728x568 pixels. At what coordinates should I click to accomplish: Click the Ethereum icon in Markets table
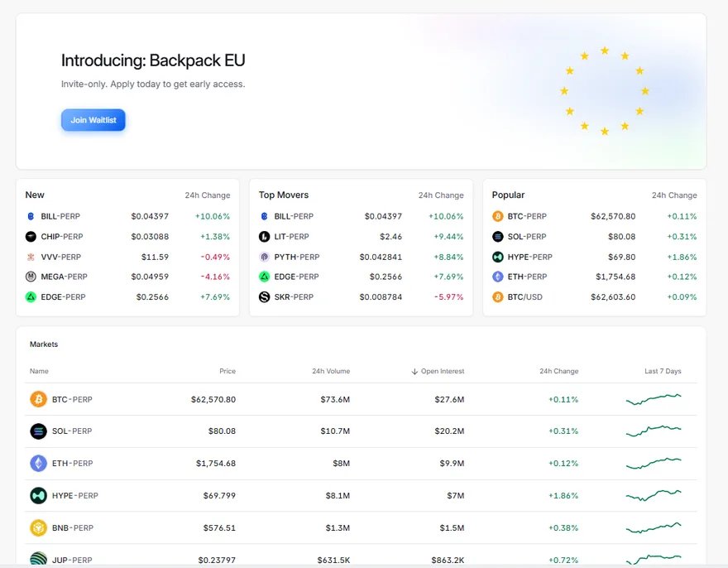tap(39, 463)
